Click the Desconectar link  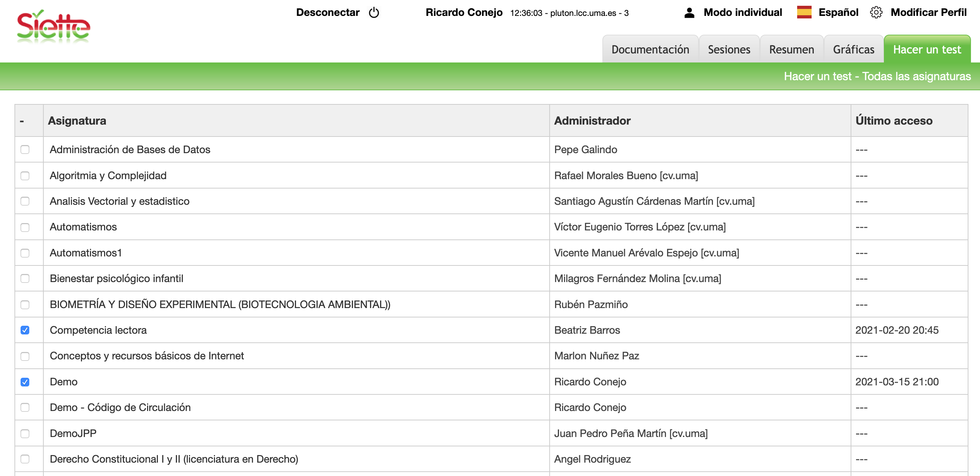327,13
